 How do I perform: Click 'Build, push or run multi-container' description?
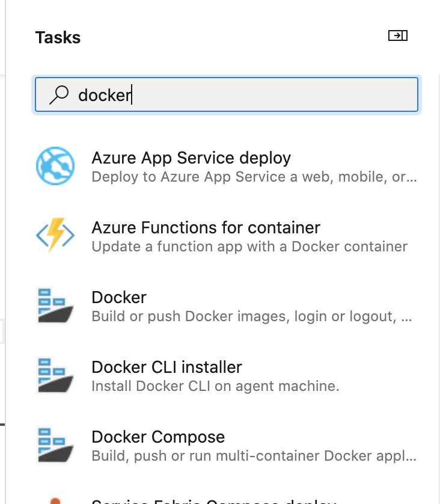pos(254,456)
